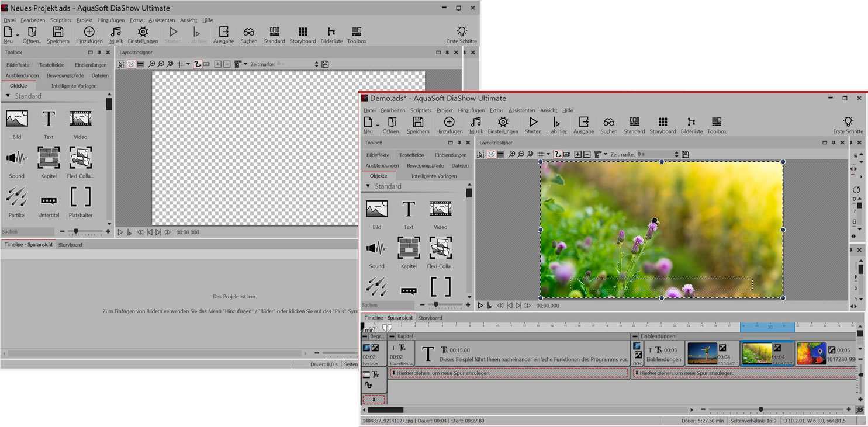Open grid dropdown arrow in Demo.ads Layoutdesigner
Screen dimensions: 868x427
pos(548,154)
